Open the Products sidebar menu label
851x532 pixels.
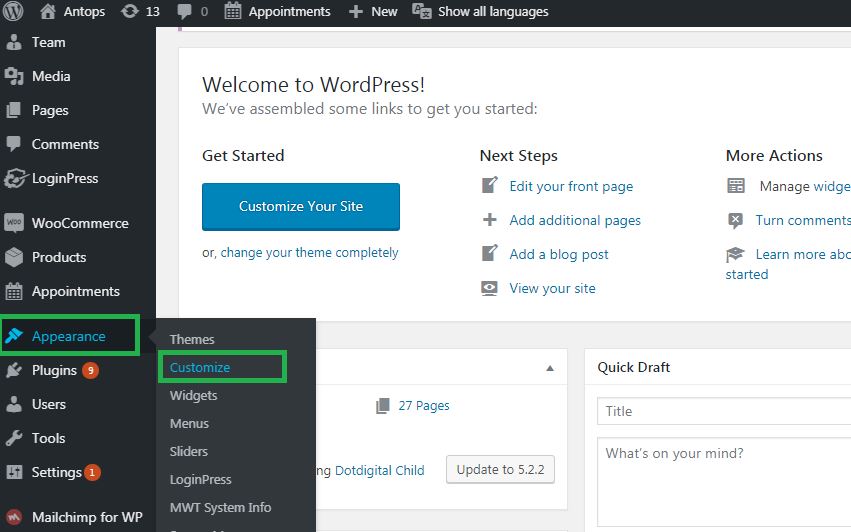(x=59, y=257)
